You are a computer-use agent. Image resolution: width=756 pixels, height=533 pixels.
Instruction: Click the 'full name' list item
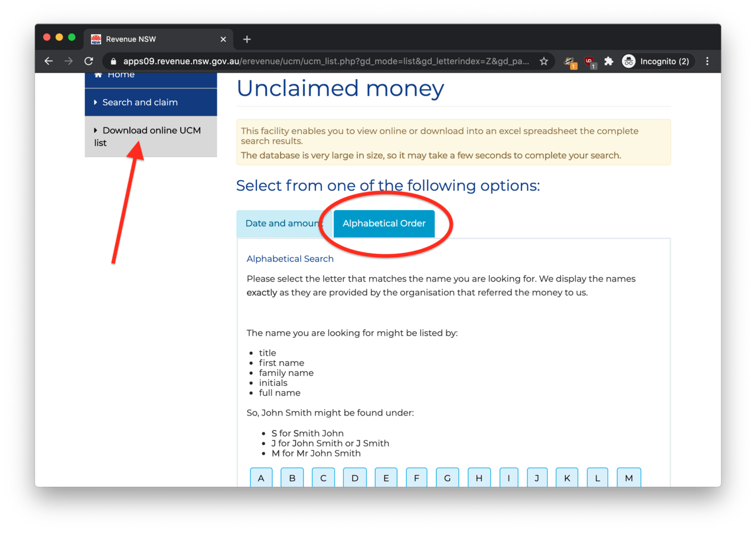(280, 393)
